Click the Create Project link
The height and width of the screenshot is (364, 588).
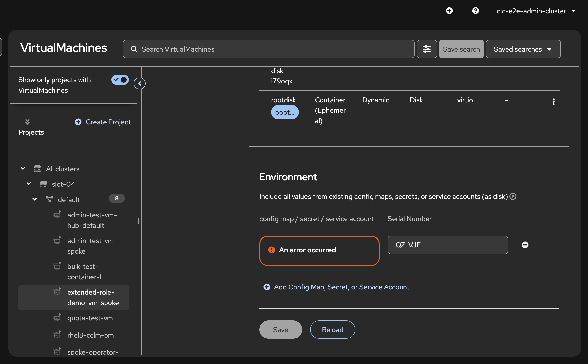(103, 122)
